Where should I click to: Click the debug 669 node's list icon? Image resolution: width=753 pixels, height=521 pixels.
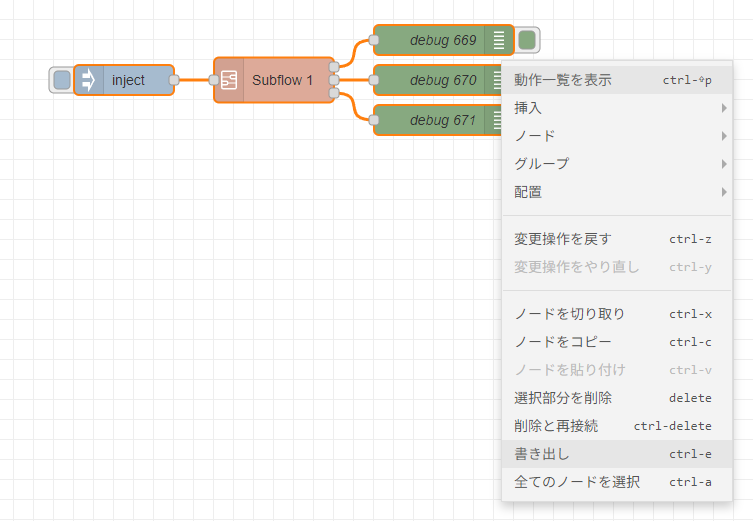[x=498, y=40]
